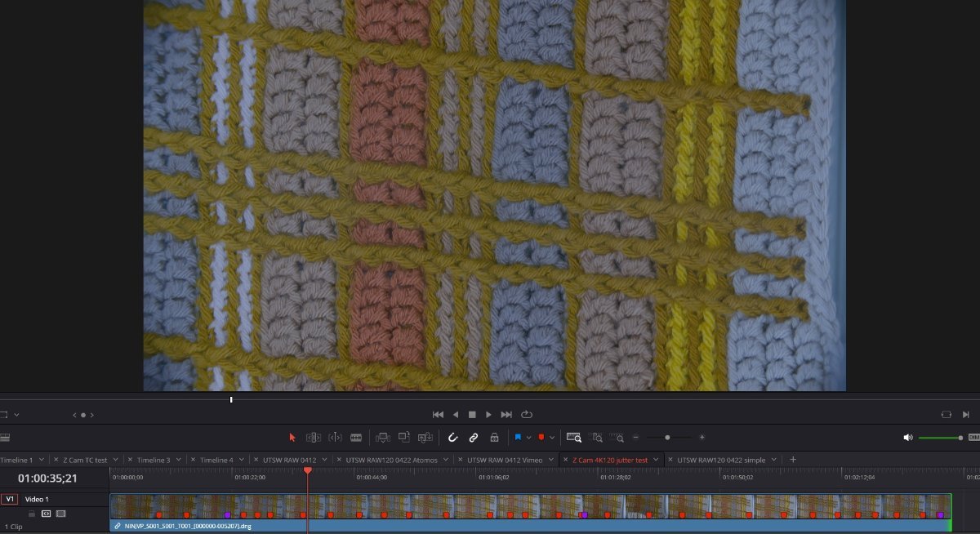Select the arrow Selection Mode tool
Screen dimensions: 980x534
coord(292,438)
